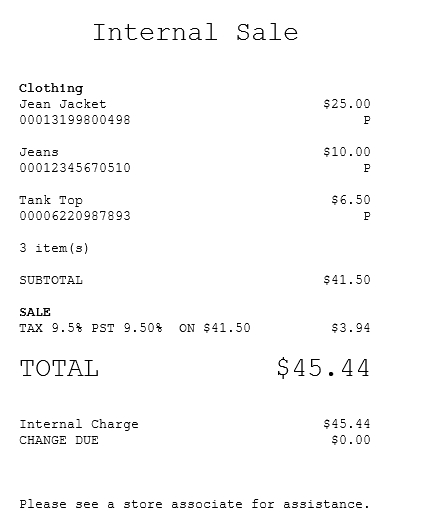Image resolution: width=422 pixels, height=530 pixels.
Task: Click the Internal Sale heading
Action: 195,32
